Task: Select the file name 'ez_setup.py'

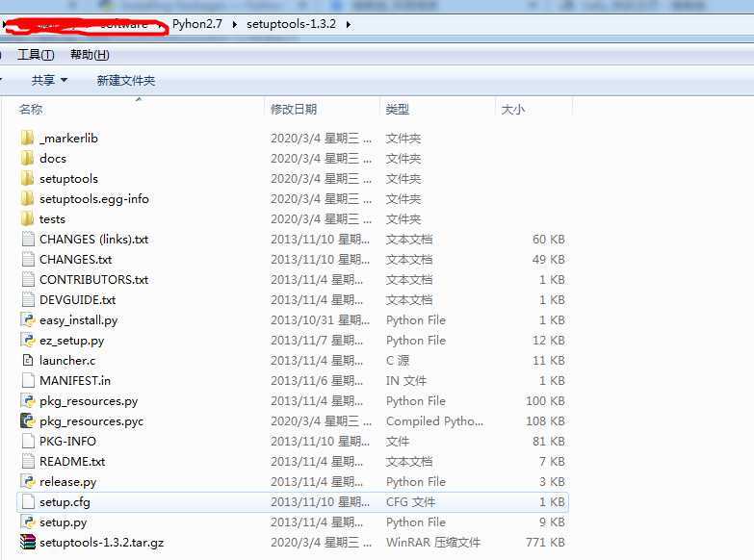Action: (71, 341)
